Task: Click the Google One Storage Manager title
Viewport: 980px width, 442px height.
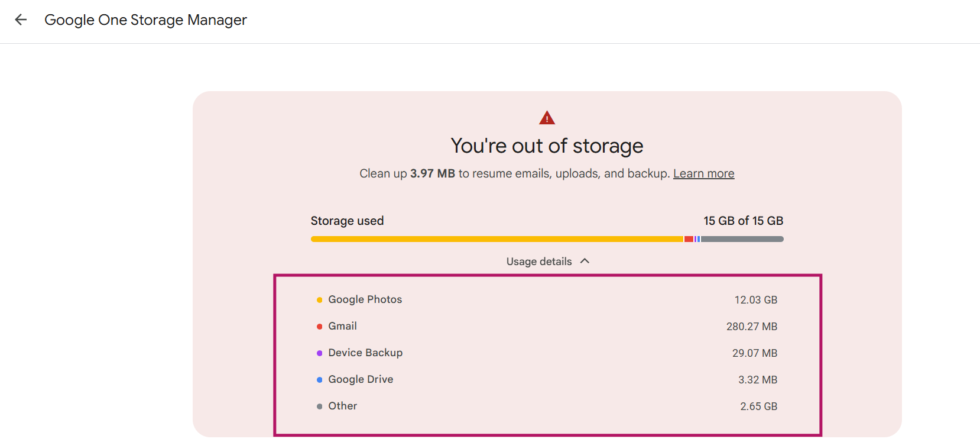Action: click(145, 20)
